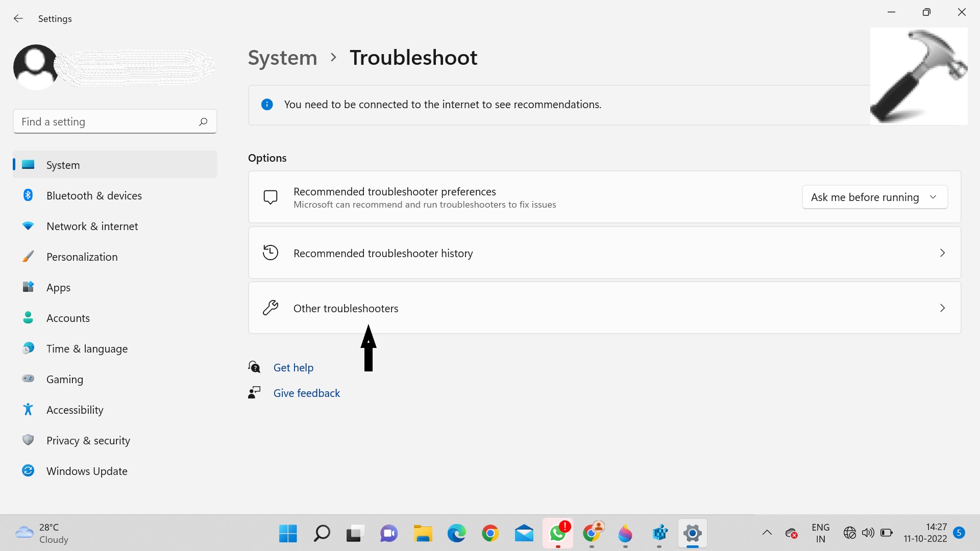
Task: Open WhatsApp from the taskbar
Action: [x=557, y=534]
